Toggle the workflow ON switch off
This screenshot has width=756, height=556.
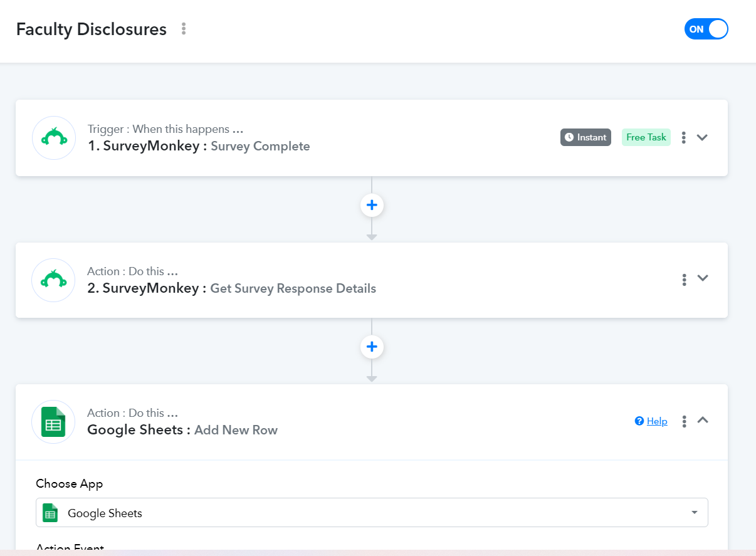pyautogui.click(x=706, y=29)
